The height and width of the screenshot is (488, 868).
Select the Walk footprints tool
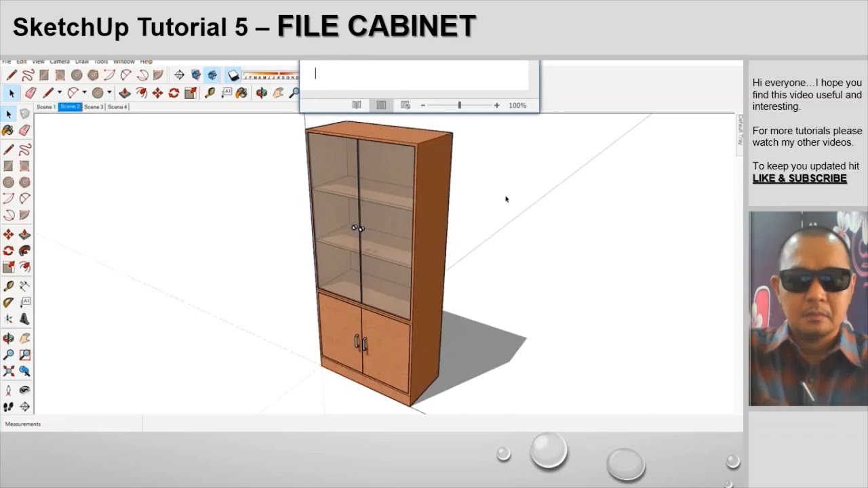coord(8,407)
